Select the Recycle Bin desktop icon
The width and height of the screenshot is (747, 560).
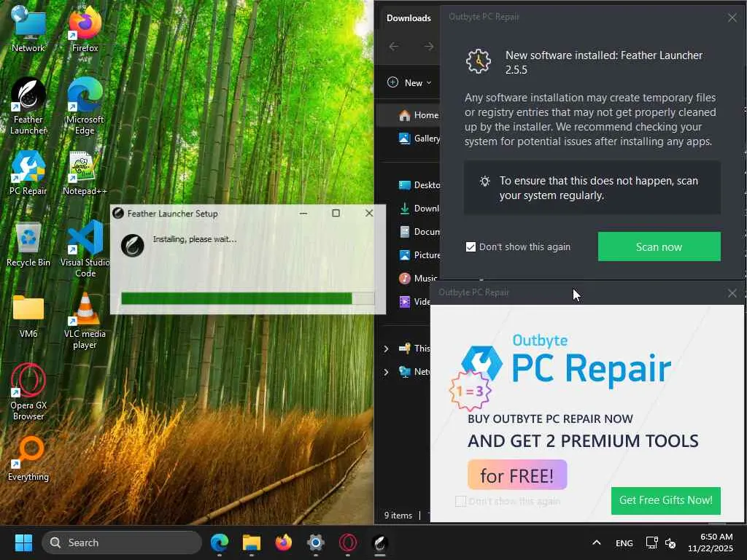(28, 244)
